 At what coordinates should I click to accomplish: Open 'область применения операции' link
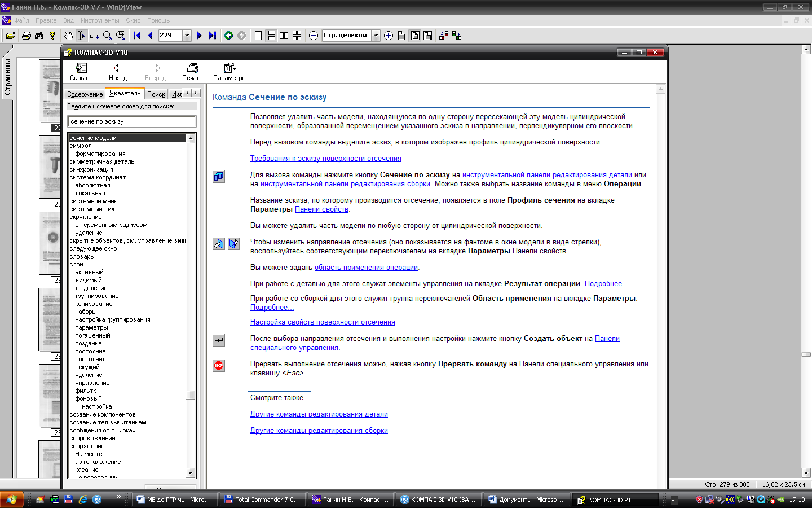[366, 268]
